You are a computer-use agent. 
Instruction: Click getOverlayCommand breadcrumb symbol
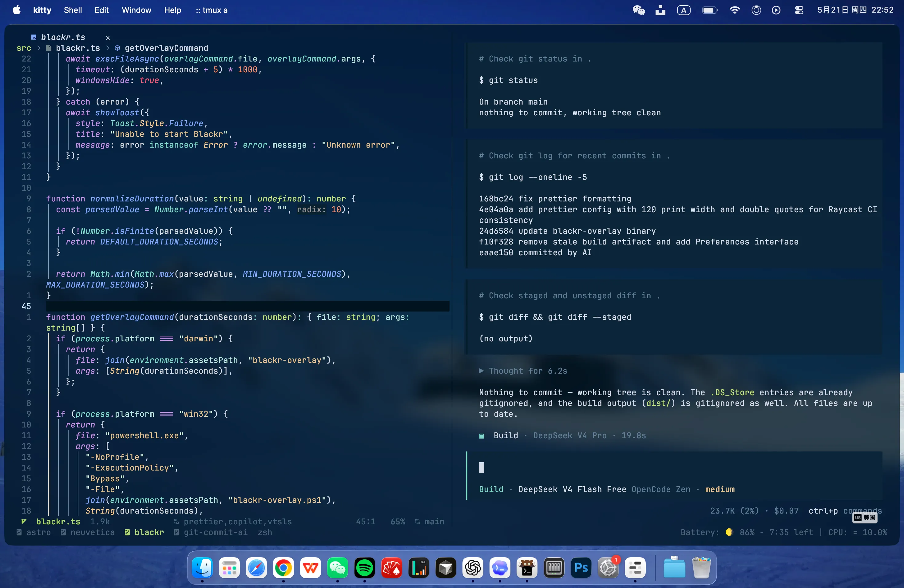pos(166,48)
